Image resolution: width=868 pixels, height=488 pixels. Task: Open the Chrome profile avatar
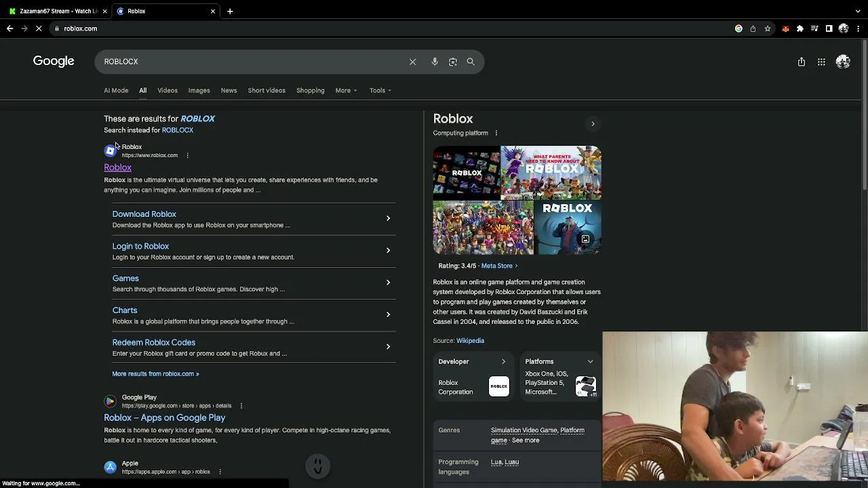[844, 28]
